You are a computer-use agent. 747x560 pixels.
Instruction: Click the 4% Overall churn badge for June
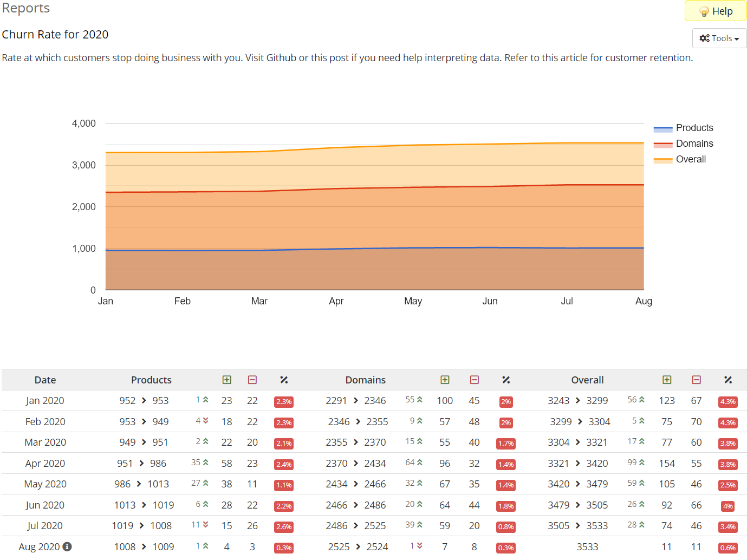pos(728,506)
